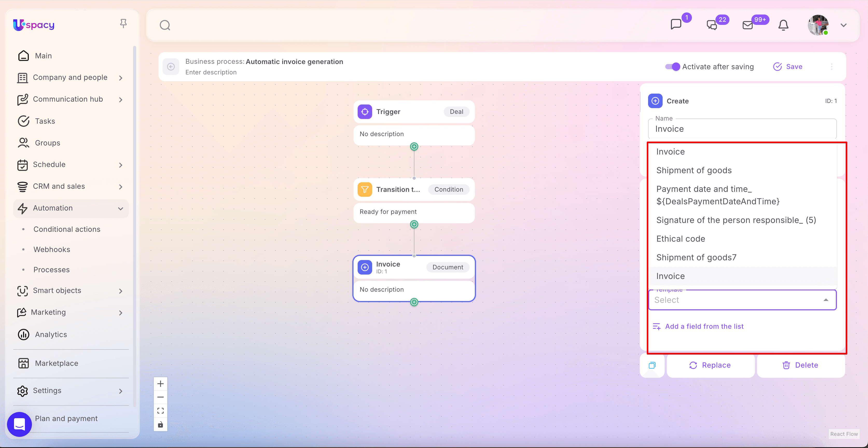Click Add a field from the list
This screenshot has width=868, height=448.
pos(698,326)
